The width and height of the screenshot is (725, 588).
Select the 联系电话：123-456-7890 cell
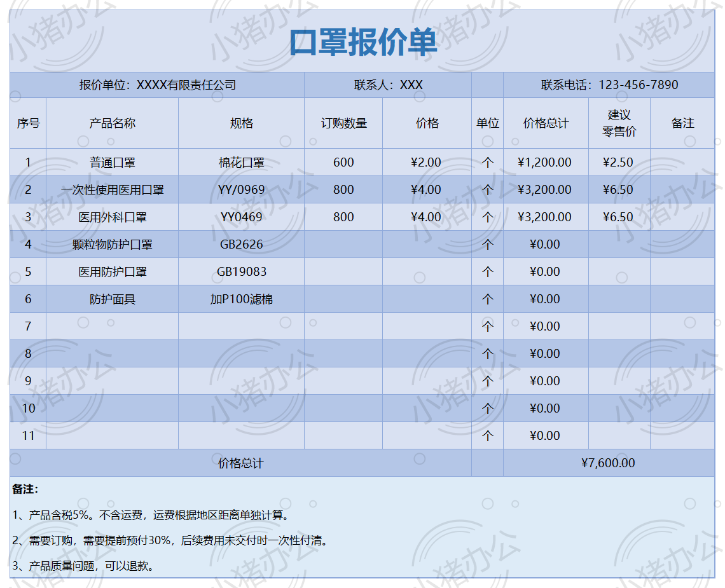(609, 85)
